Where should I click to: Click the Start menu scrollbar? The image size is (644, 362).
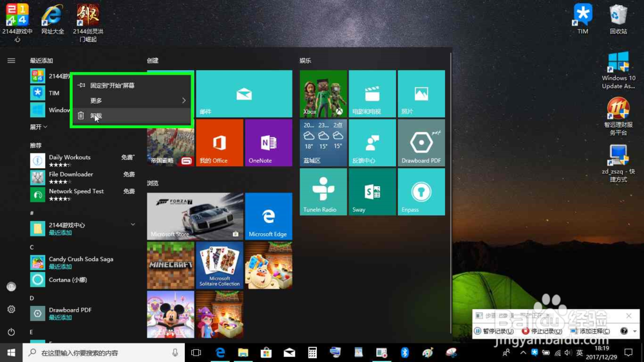click(451, 193)
